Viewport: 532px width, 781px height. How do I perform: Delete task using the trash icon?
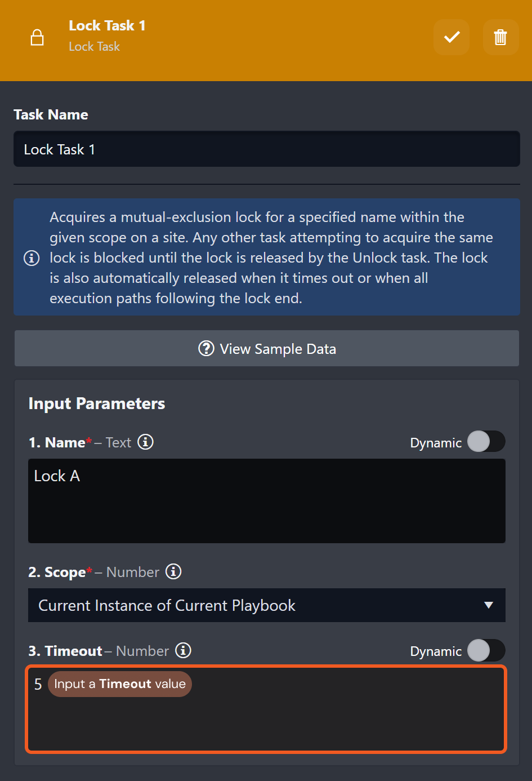tap(500, 37)
